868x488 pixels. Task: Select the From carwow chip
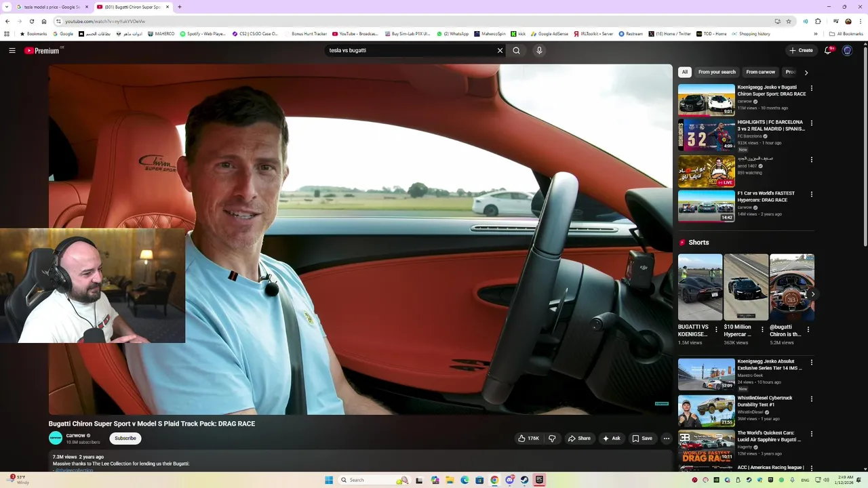[x=760, y=72]
